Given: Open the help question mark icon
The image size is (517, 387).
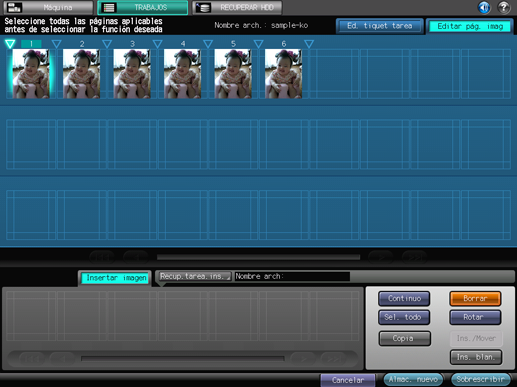Looking at the screenshot, I should [504, 7].
